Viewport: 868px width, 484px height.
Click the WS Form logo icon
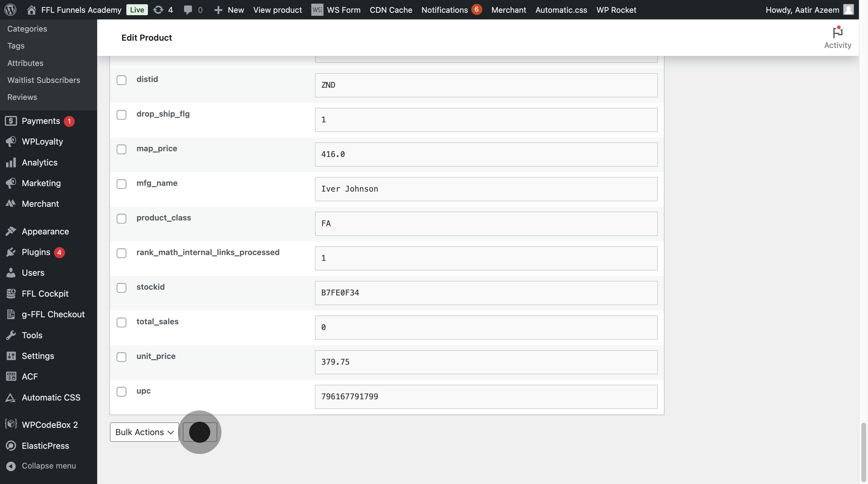pyautogui.click(x=317, y=10)
